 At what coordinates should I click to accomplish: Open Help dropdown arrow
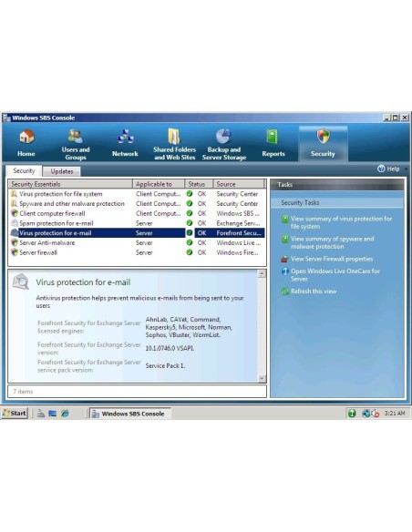pyautogui.click(x=406, y=169)
